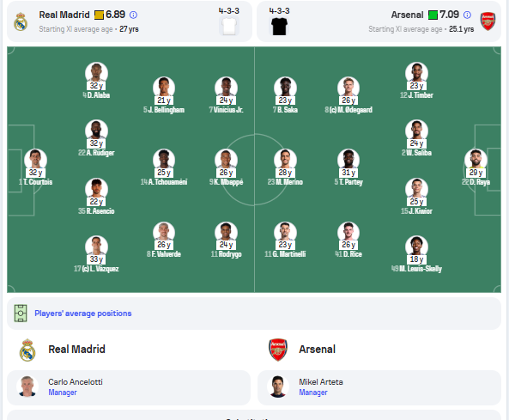The width and height of the screenshot is (509, 420).
Task: Select D. Raya goalkeeper avatar
Action: click(x=476, y=160)
